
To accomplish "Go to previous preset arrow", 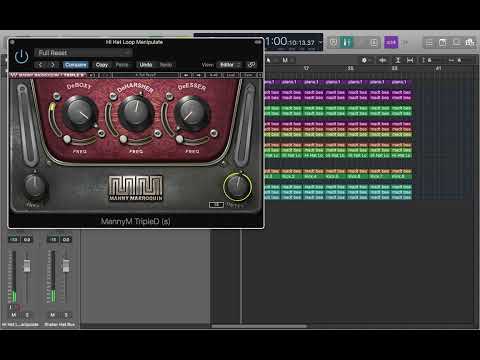I will (40, 65).
